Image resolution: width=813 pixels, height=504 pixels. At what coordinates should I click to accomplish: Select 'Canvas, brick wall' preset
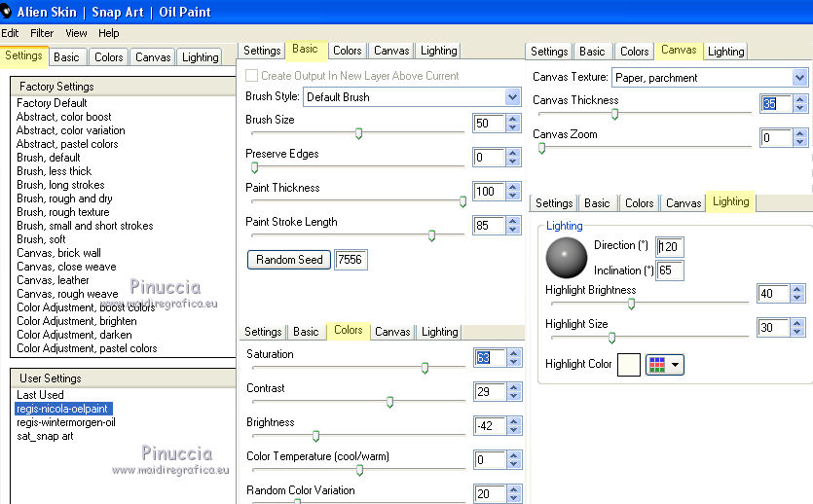(58, 253)
